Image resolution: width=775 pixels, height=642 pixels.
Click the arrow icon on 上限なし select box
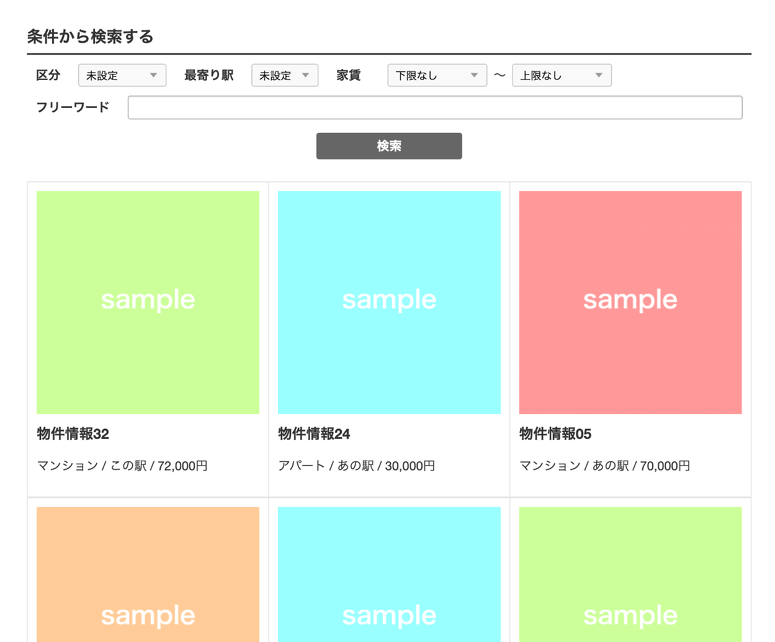click(599, 76)
